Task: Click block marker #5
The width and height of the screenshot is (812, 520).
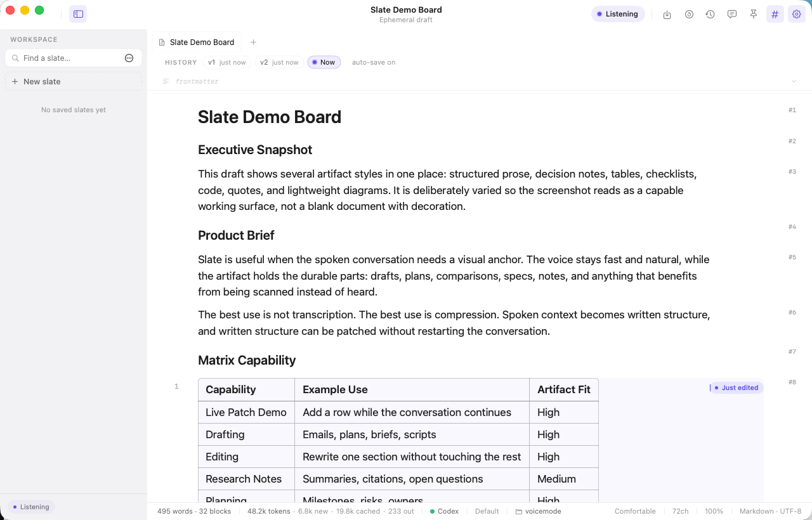Action: (792, 257)
